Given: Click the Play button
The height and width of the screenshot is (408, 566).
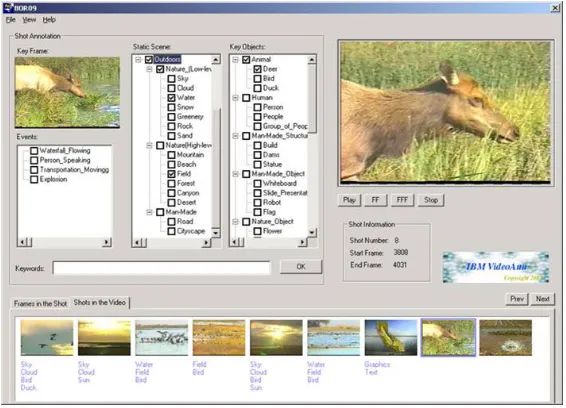Looking at the screenshot, I should (349, 200).
